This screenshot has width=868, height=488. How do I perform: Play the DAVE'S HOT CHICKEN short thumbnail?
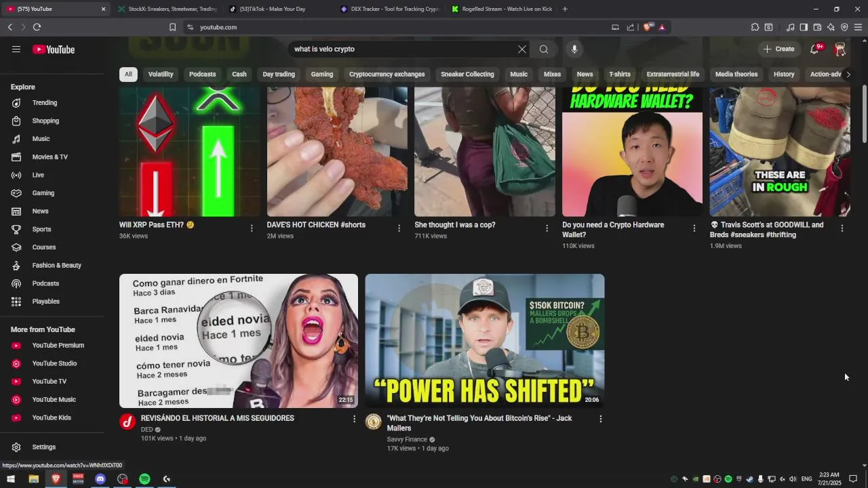[x=337, y=152]
